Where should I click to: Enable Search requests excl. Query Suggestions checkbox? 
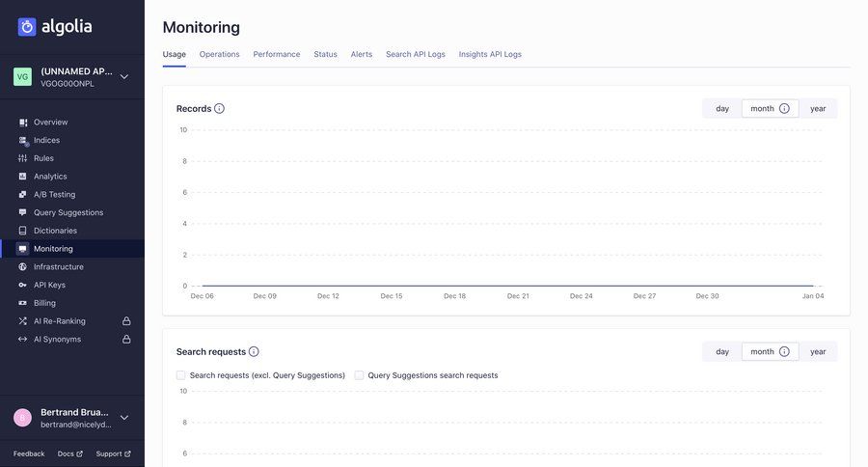pyautogui.click(x=181, y=375)
